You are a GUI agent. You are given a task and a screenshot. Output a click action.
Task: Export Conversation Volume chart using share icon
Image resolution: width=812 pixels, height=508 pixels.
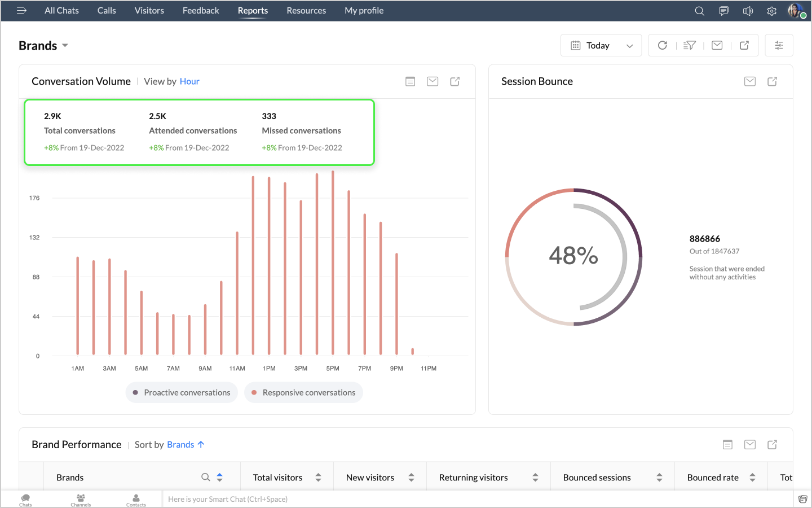[454, 81]
